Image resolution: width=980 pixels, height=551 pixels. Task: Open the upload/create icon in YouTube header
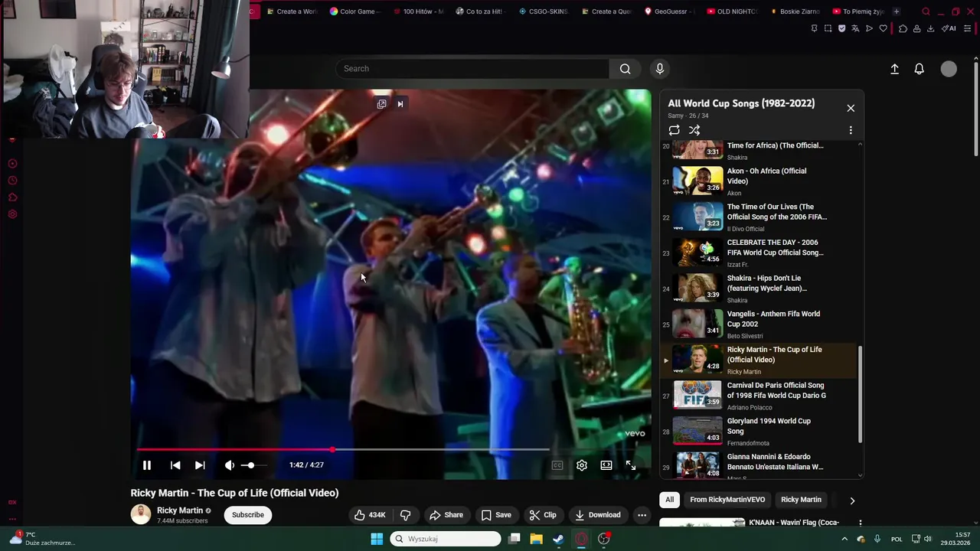[894, 69]
